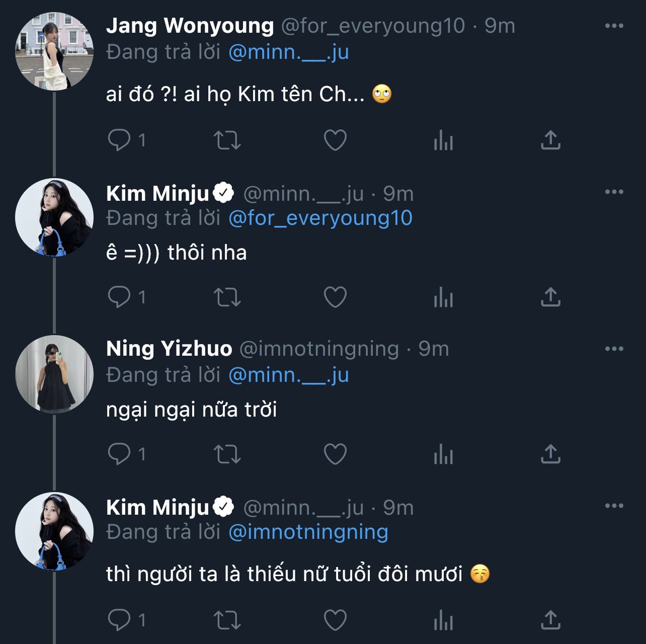
Task: Like Jang Wonyoung's tweet
Action: tap(335, 140)
